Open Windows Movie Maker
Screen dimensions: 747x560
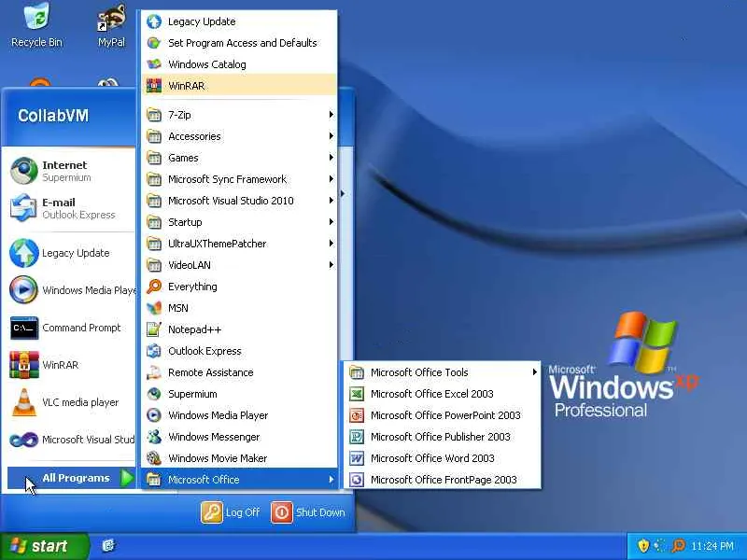(x=239, y=458)
